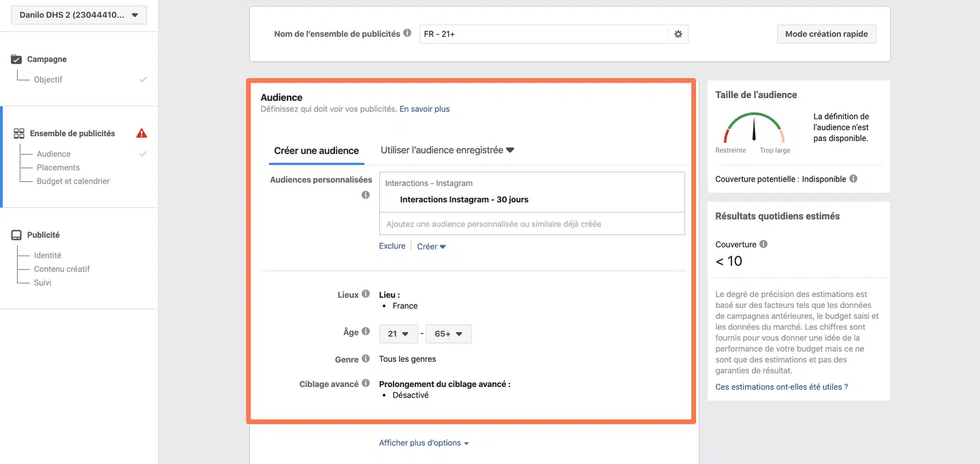Expand Afficher plus d'options
The width and height of the screenshot is (980, 464).
coord(424,443)
